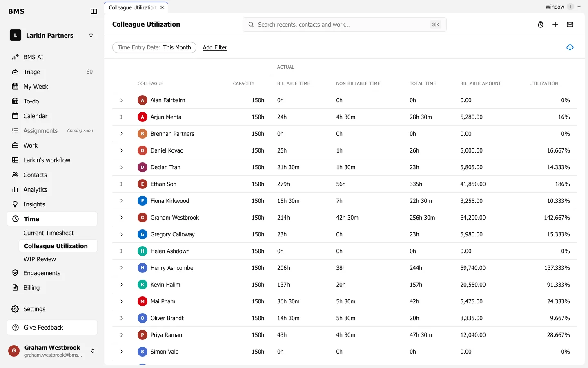Open the Graham Westbrook account menu
This screenshot has width=588, height=368.
pos(52,351)
